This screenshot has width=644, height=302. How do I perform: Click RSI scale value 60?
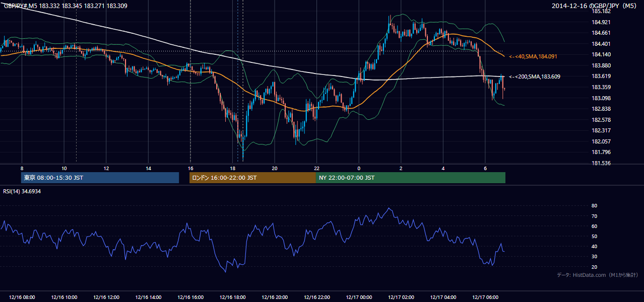pos(594,226)
